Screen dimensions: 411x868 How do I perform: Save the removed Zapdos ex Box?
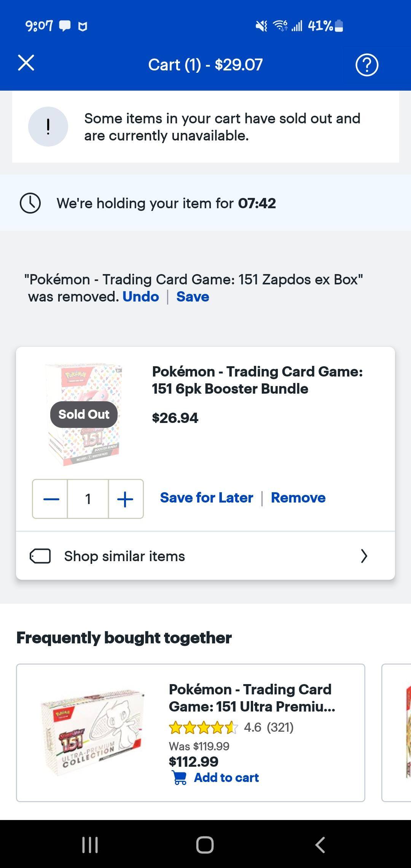pyautogui.click(x=192, y=296)
